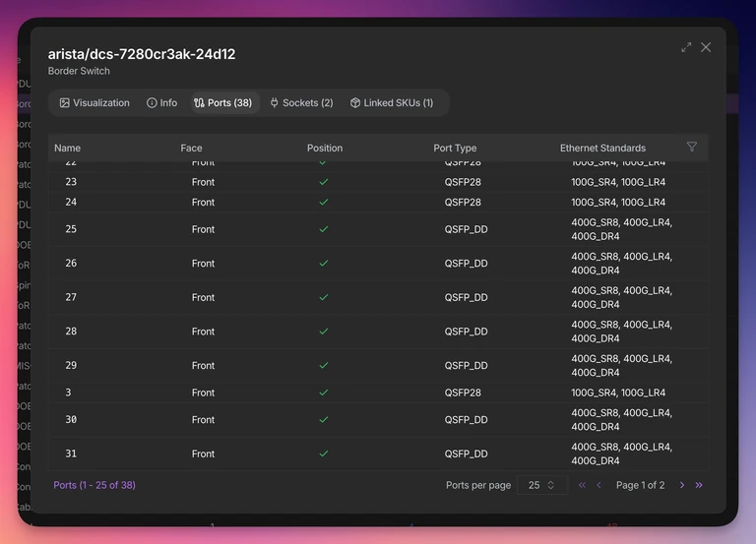Click the position checkmark in row 25
The height and width of the screenshot is (544, 756).
[x=324, y=229]
